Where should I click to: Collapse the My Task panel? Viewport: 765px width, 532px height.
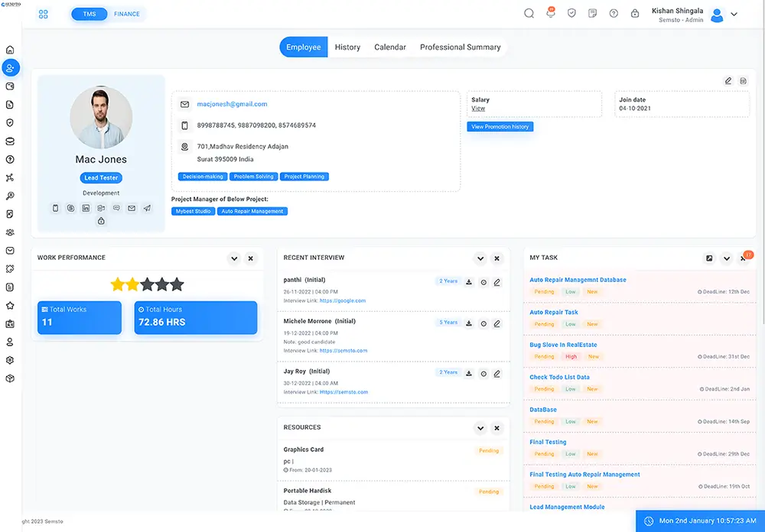point(727,258)
